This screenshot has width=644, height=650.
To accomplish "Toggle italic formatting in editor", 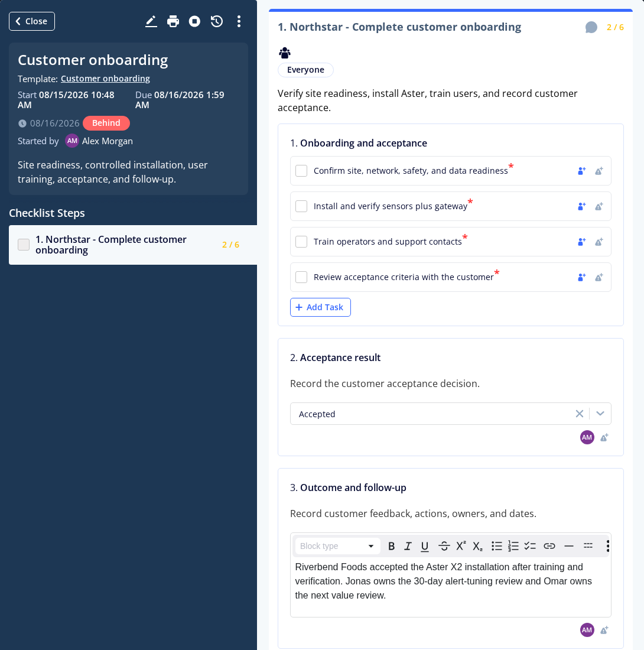I will tap(408, 546).
